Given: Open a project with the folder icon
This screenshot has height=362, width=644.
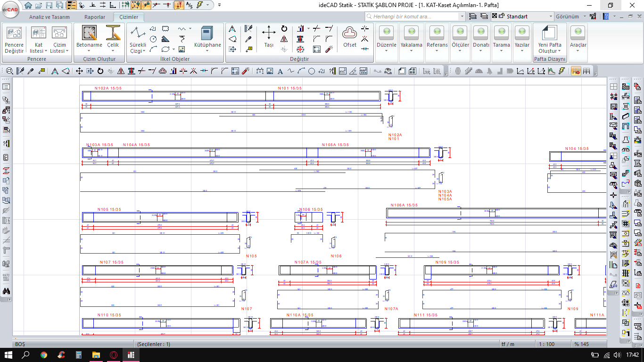Looking at the screenshot, I should tap(38, 5).
